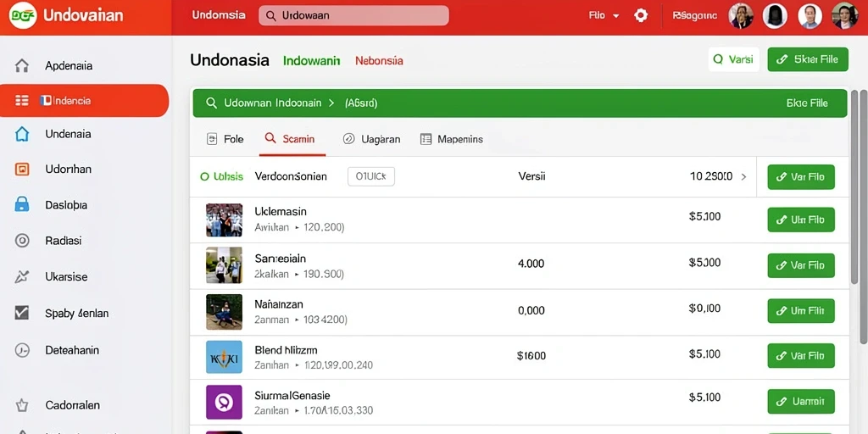Click the blue lock icon beside Daslobia
Image resolution: width=868 pixels, height=434 pixels.
(x=21, y=205)
